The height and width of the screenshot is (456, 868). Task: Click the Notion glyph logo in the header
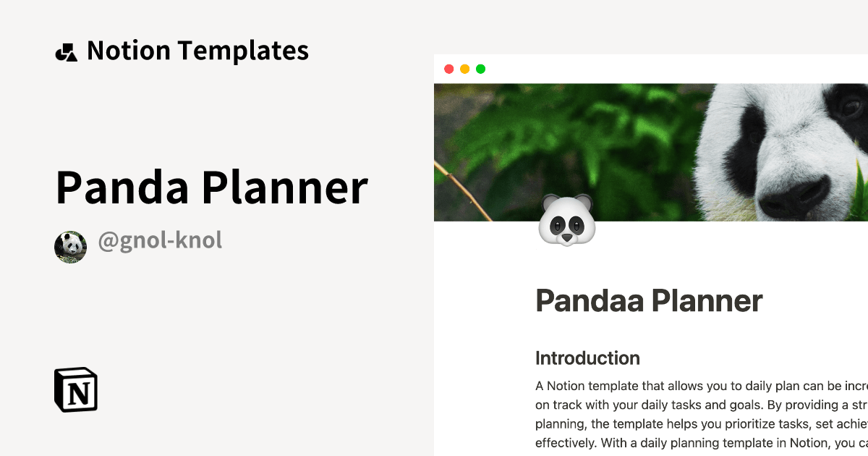(x=67, y=50)
